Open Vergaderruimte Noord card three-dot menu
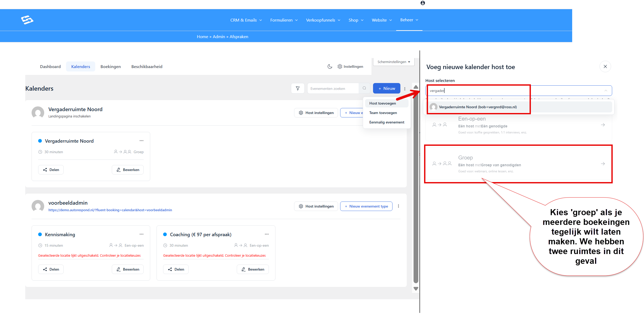 click(142, 141)
